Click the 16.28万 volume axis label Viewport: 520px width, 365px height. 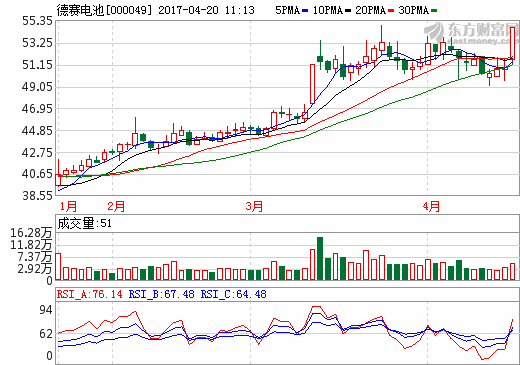31,233
